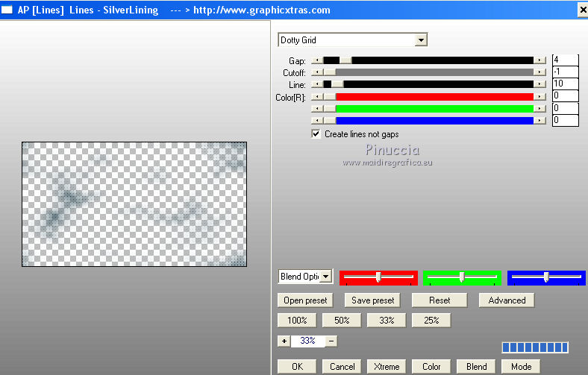Viewport: 588px width, 375px height.
Task: Set preview zoom to 33% button
Action: pos(387,321)
